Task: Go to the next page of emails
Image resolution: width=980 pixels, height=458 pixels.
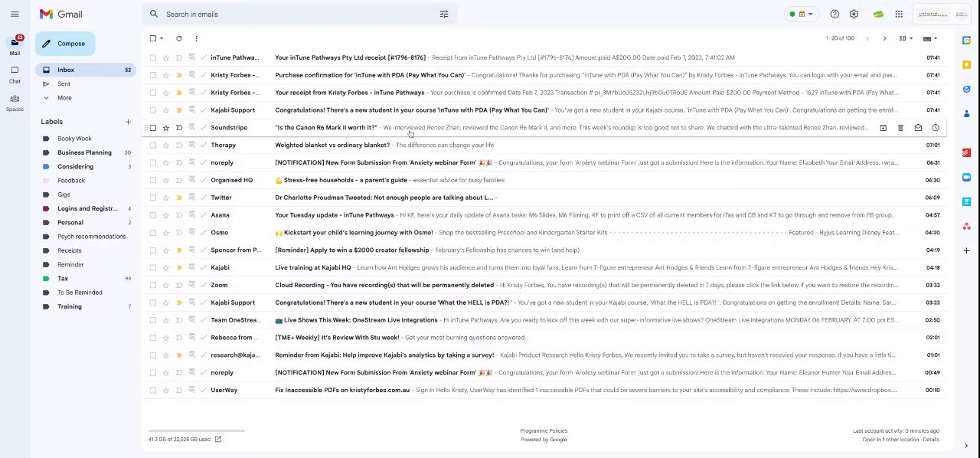Action: coord(884,38)
